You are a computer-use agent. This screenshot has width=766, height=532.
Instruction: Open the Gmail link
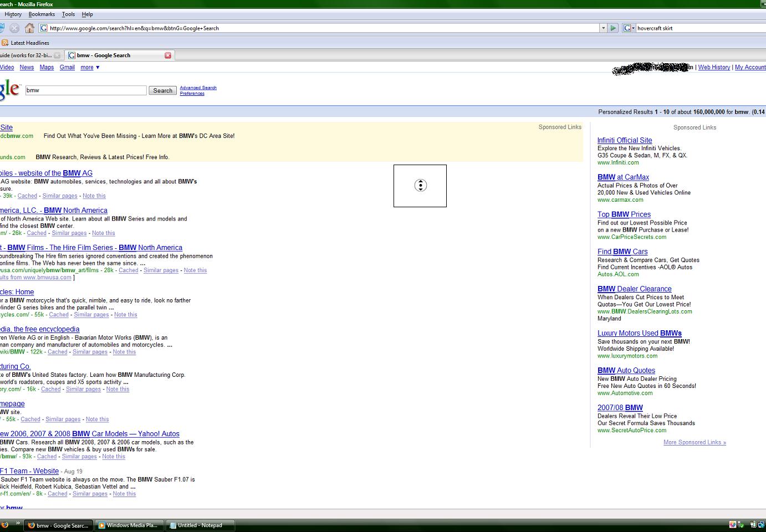click(67, 67)
